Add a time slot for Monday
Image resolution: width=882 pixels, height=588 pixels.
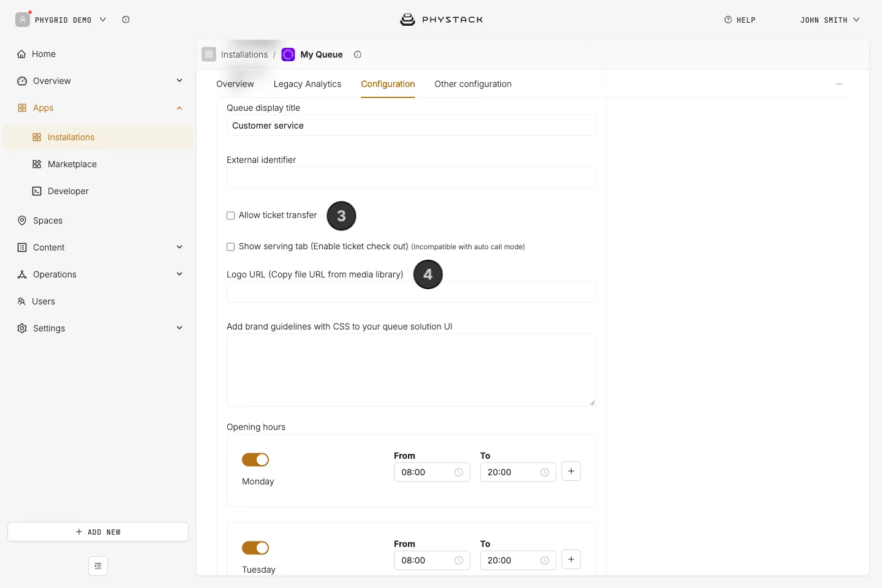pyautogui.click(x=571, y=471)
